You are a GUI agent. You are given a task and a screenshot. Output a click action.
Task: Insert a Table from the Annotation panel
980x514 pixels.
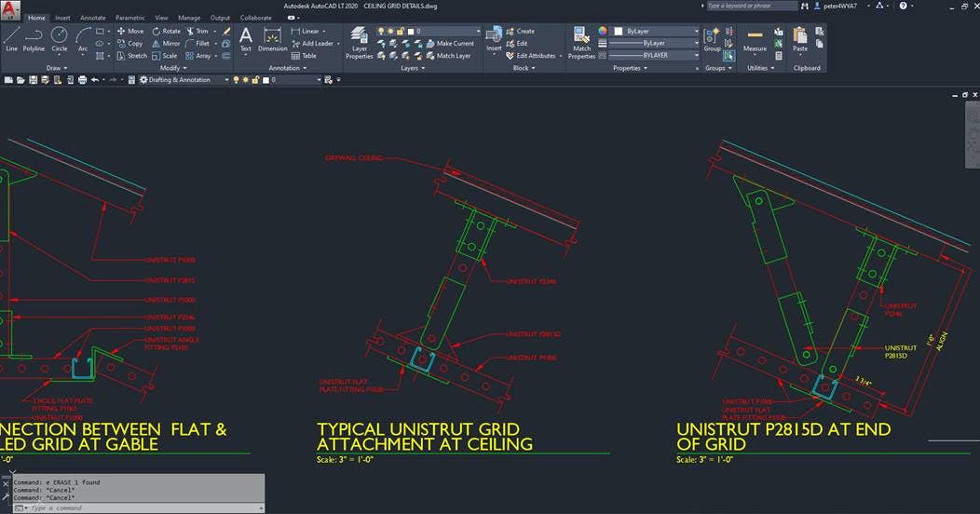point(303,56)
